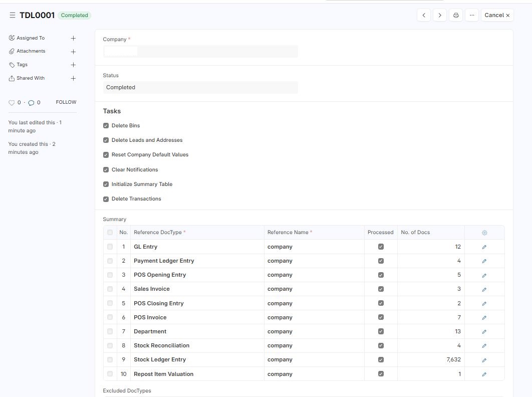This screenshot has height=397, width=532.
Task: Click the Repost Item Valuation cell
Action: (197, 374)
